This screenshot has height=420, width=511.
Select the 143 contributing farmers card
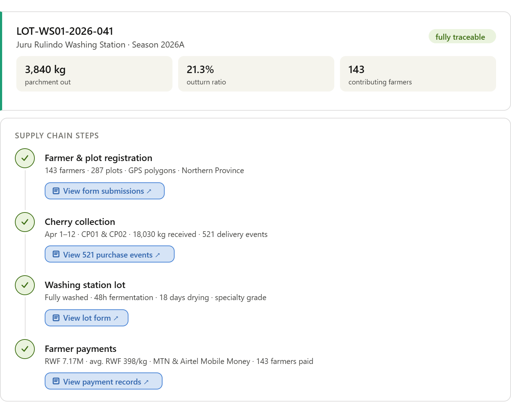click(x=418, y=74)
